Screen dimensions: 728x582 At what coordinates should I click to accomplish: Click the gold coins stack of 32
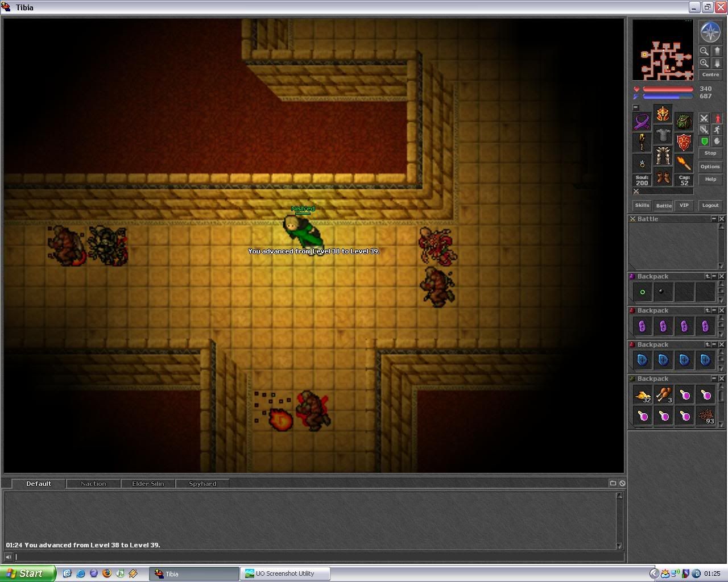[x=643, y=394]
